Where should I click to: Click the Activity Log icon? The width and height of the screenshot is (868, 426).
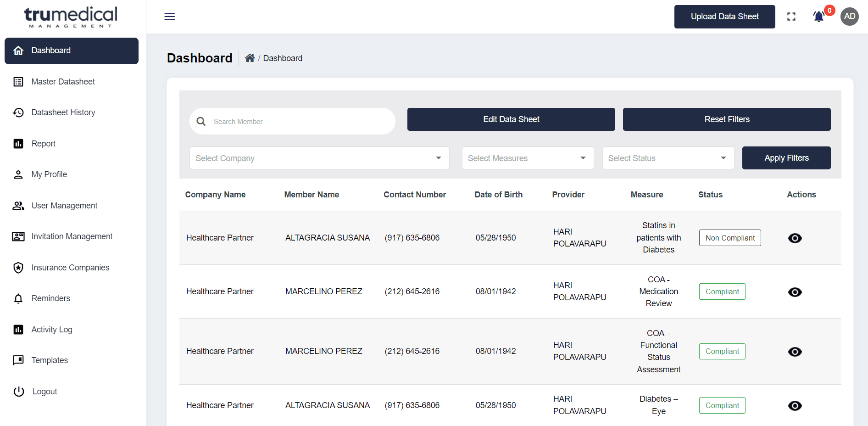click(x=18, y=329)
